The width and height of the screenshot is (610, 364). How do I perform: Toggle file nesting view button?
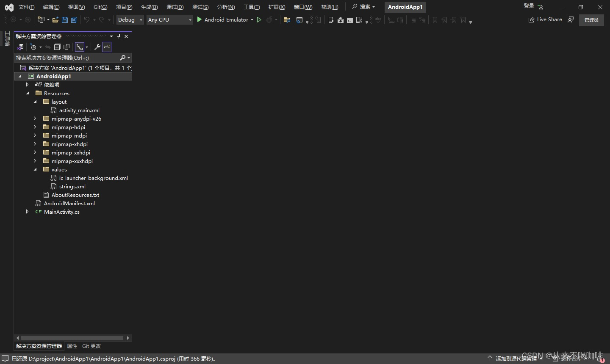(80, 47)
